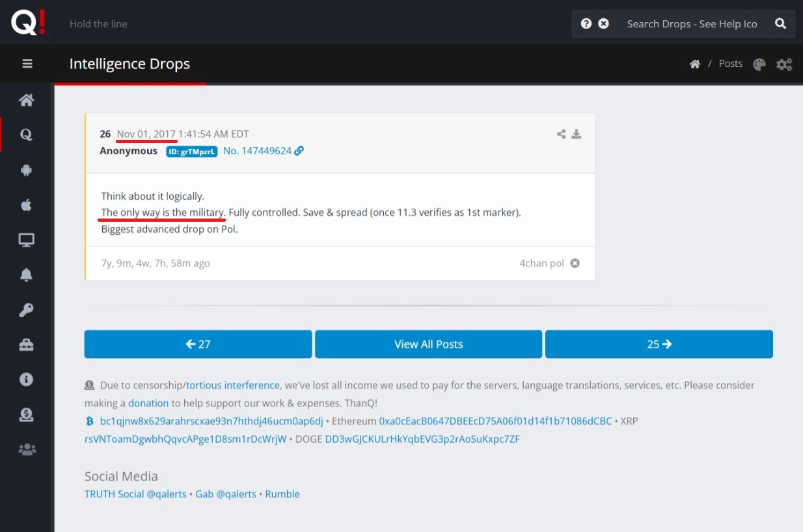Go to post 27 button
803x532 pixels.
(x=198, y=344)
